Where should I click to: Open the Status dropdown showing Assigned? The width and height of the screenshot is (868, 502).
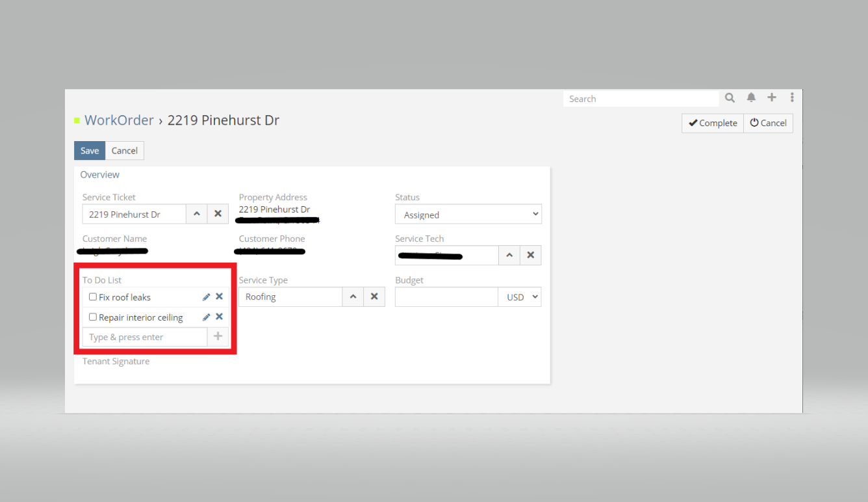(468, 215)
